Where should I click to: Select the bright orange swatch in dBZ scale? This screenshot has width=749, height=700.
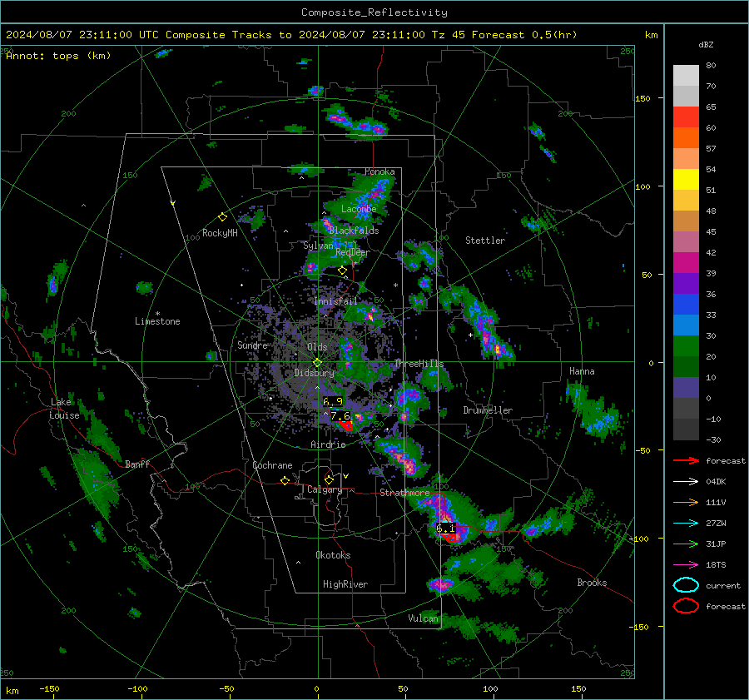coord(686,138)
